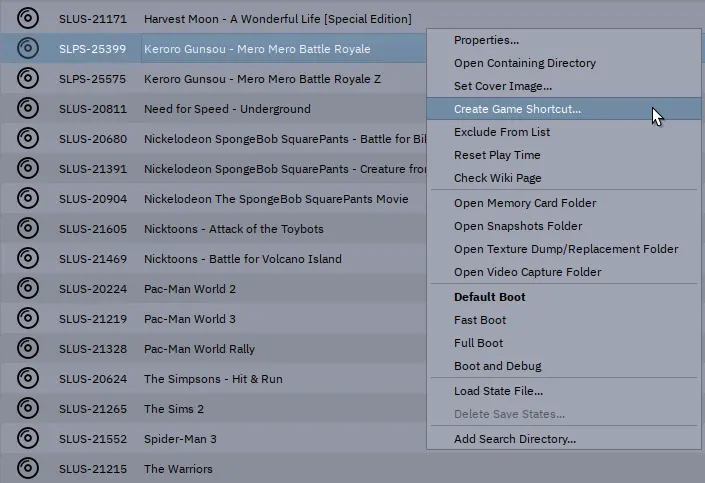Image resolution: width=705 pixels, height=483 pixels.
Task: Click serial code SLUS-21219
Action: tap(93, 319)
